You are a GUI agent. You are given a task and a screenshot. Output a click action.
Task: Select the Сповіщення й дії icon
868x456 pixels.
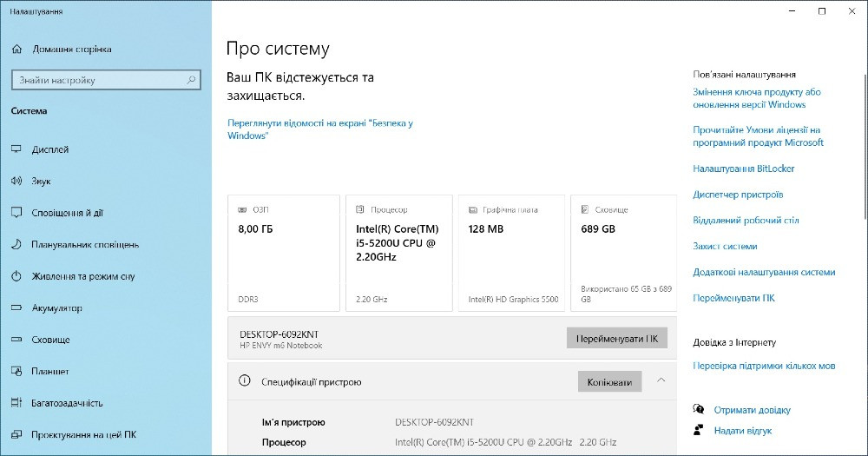pos(16,213)
